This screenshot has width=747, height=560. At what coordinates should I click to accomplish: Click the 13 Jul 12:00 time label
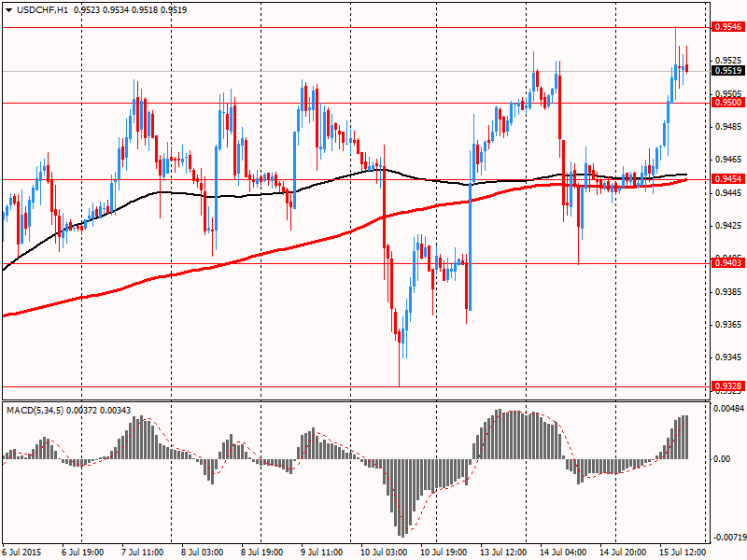coord(503,553)
